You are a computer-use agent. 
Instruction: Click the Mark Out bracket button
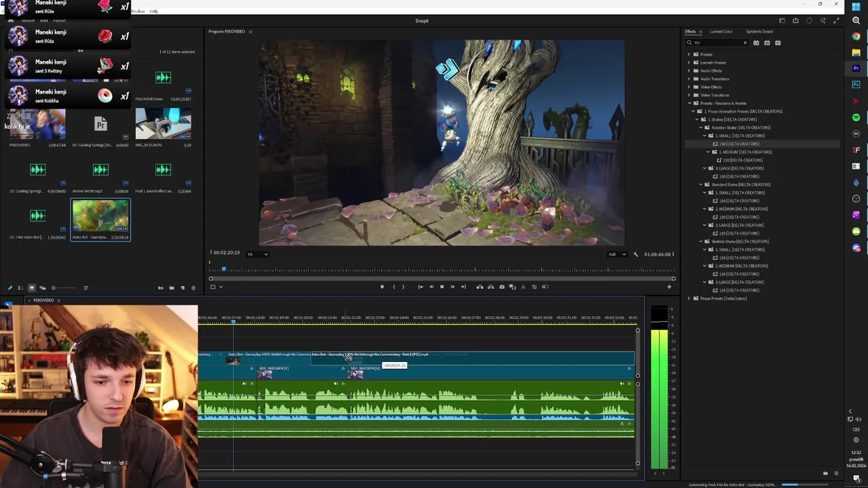(x=403, y=287)
